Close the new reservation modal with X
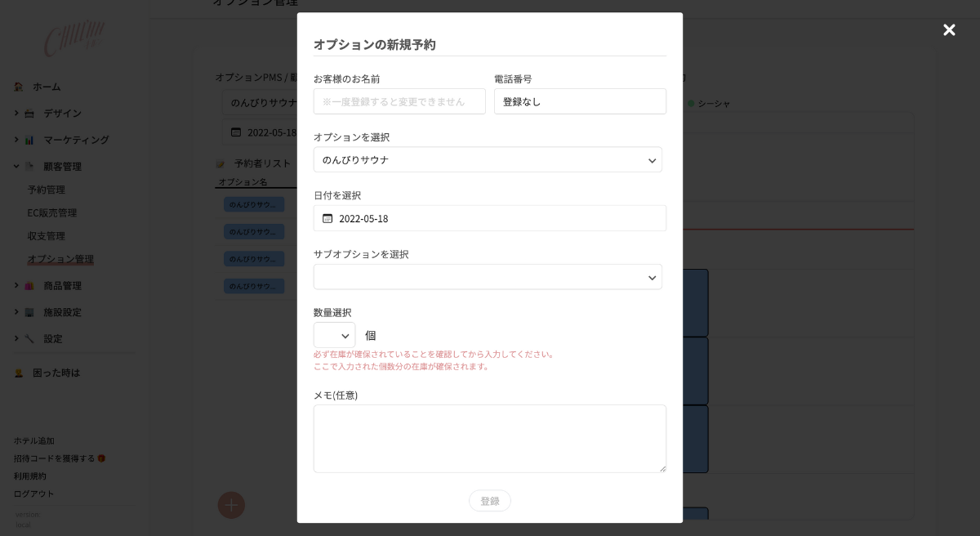 pyautogui.click(x=949, y=30)
